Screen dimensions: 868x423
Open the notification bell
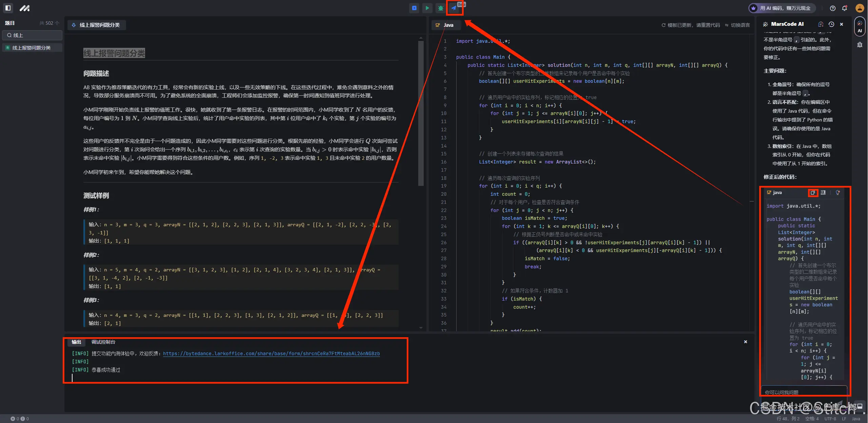point(844,8)
